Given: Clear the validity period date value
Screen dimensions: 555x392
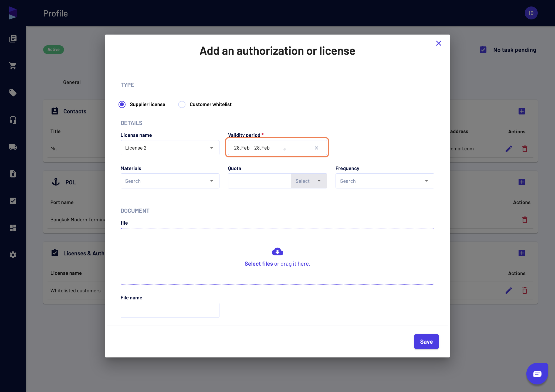Looking at the screenshot, I should 316,148.
